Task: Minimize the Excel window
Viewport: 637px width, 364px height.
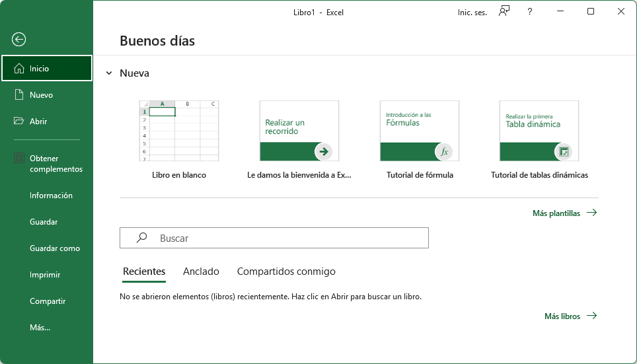Action: coord(560,11)
